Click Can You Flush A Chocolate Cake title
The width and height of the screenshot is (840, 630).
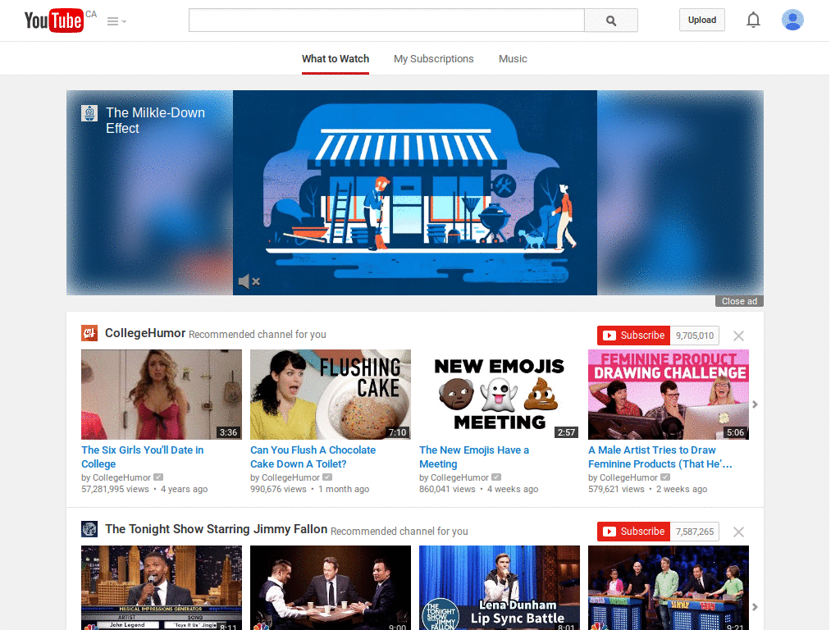point(313,457)
